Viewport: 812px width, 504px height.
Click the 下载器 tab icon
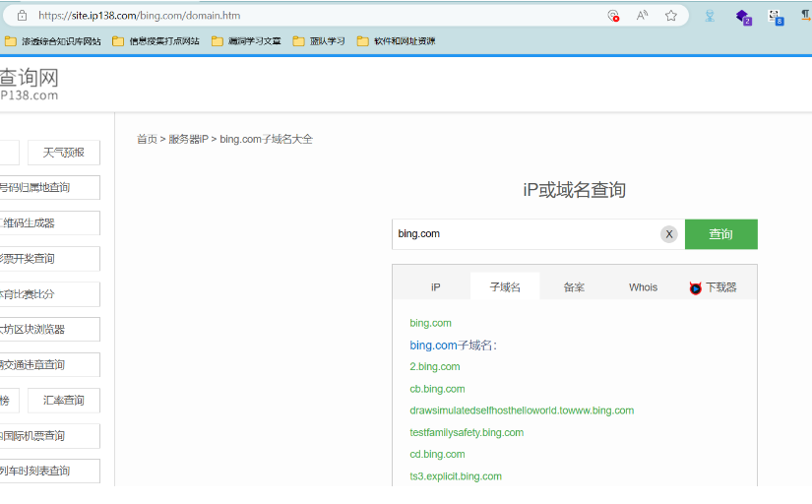696,288
